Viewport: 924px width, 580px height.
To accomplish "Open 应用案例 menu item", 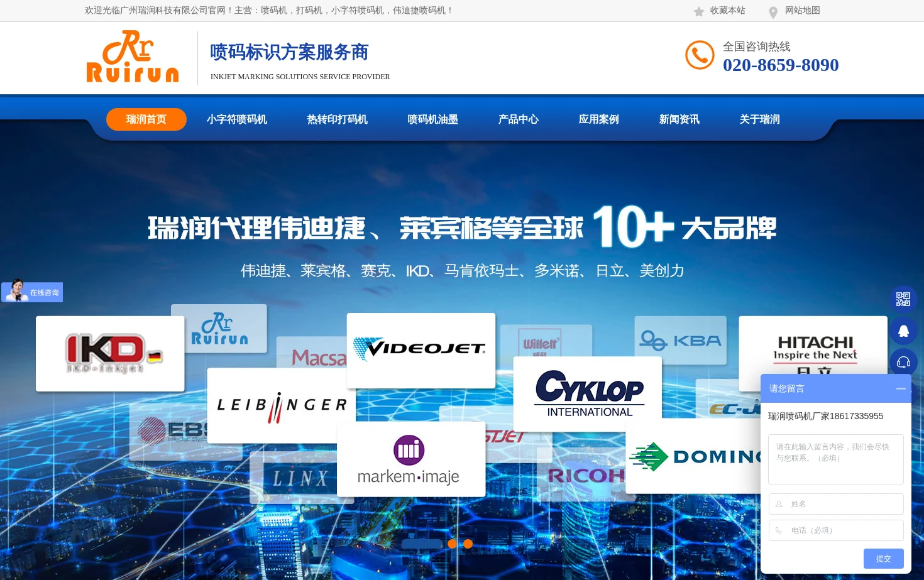I will click(x=599, y=119).
